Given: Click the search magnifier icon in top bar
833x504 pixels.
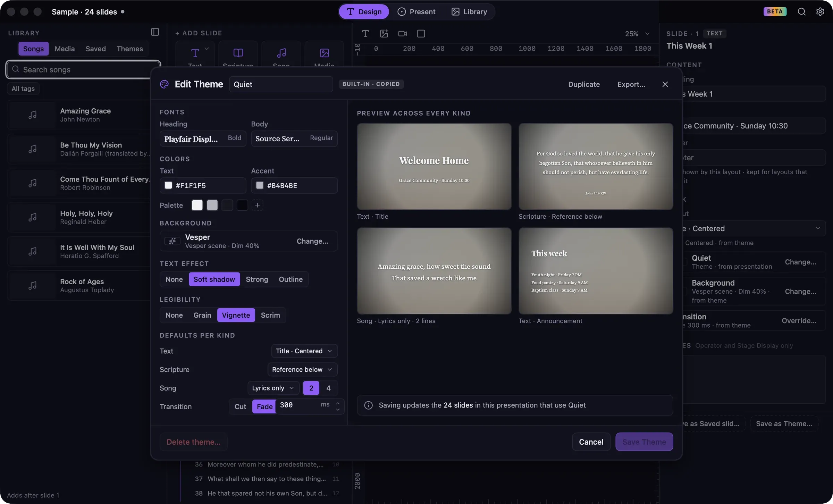Looking at the screenshot, I should coord(801,11).
